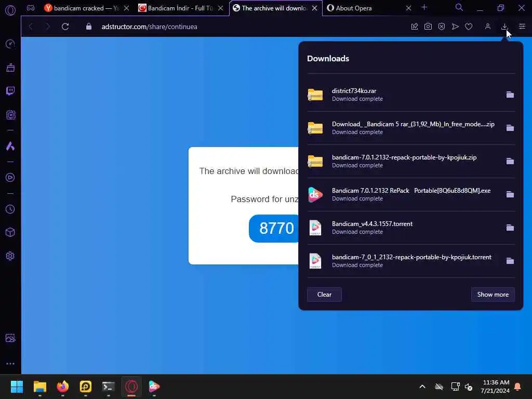Open a new tab with plus button

point(424,7)
